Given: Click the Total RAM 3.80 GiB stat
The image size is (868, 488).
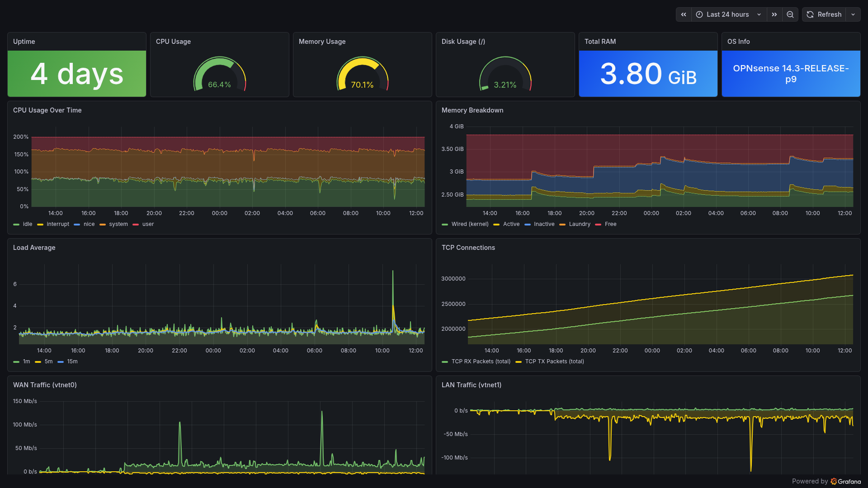Looking at the screenshot, I should (x=648, y=74).
